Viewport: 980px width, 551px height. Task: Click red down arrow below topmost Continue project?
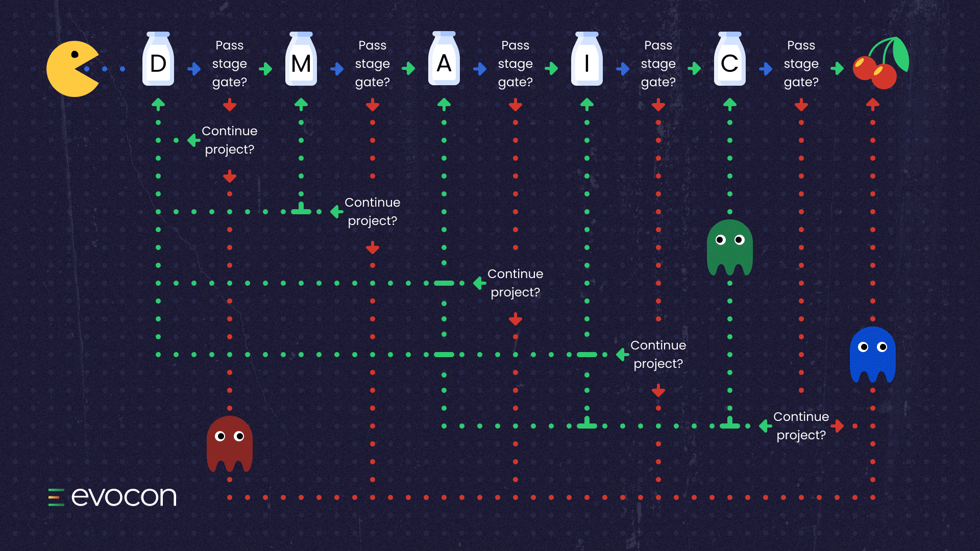coord(230,177)
